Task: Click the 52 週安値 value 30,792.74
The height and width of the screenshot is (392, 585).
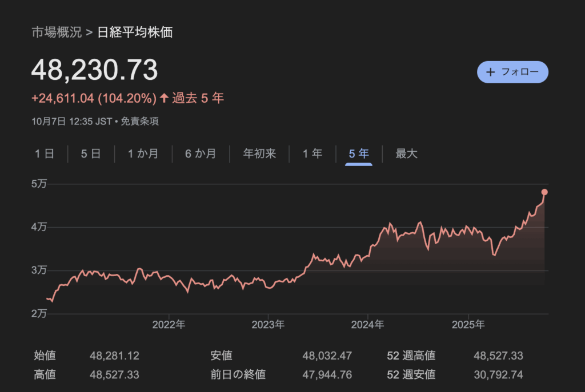Action: click(x=498, y=375)
